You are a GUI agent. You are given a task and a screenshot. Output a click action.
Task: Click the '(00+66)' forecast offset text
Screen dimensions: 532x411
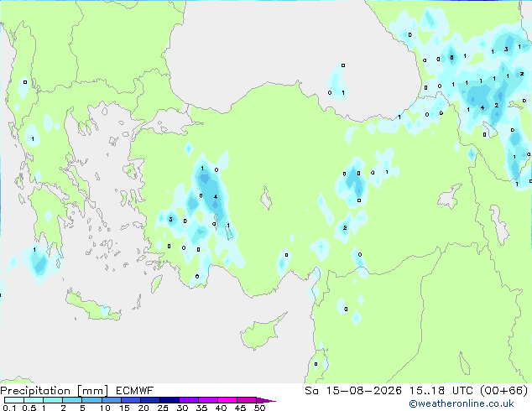tap(503, 391)
